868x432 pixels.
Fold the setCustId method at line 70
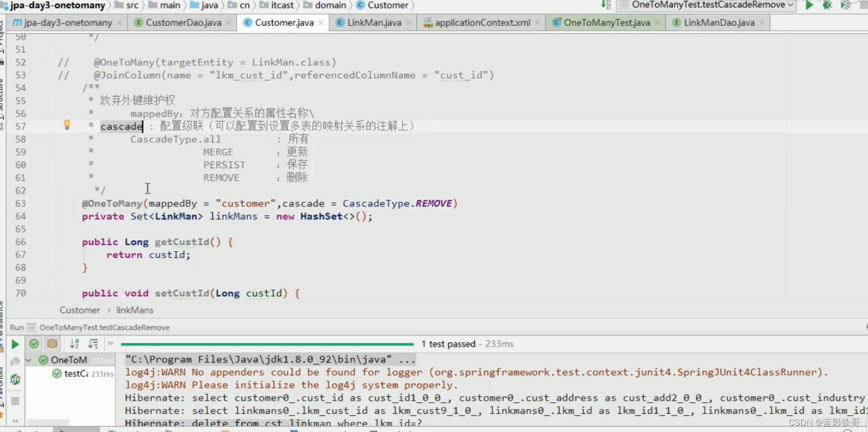coord(53,293)
